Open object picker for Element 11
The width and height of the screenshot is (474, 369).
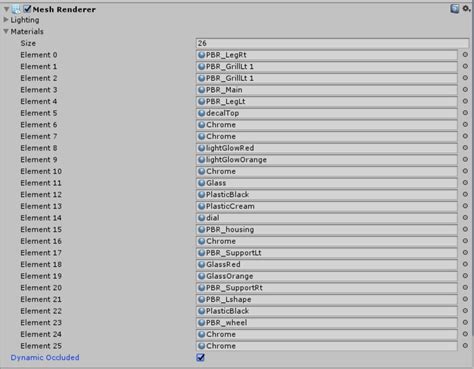(x=465, y=183)
